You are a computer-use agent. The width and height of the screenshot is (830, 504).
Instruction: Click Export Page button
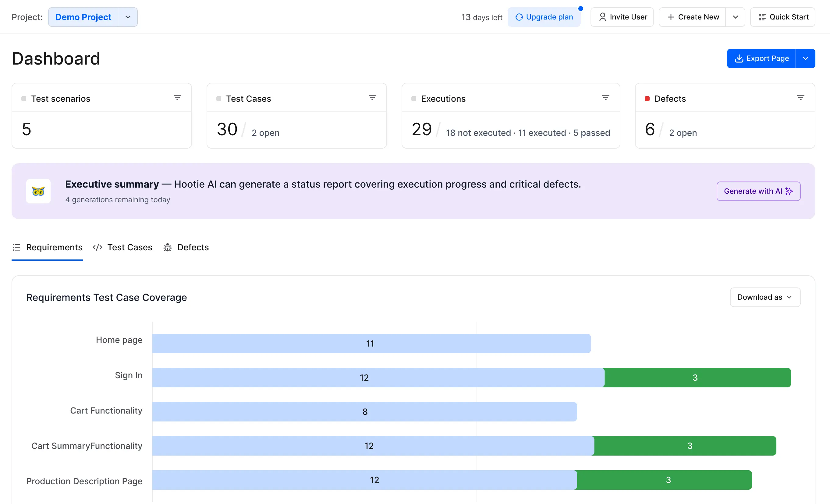point(761,58)
